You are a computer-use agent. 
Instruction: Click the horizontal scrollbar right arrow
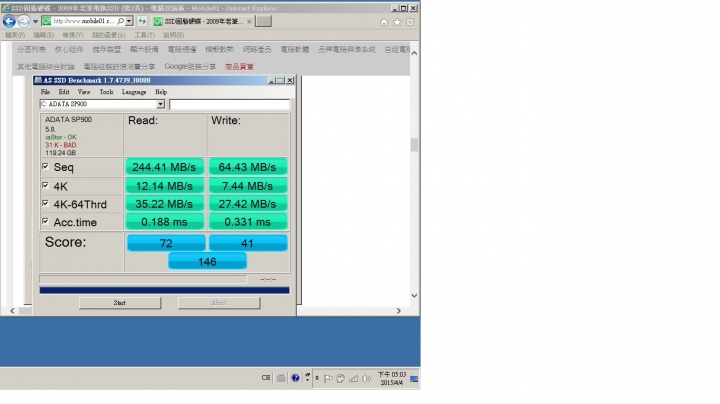pos(399,311)
